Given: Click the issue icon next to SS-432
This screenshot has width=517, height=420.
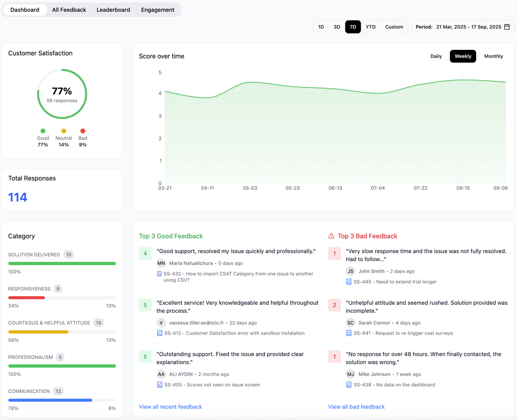Looking at the screenshot, I should pos(159,273).
